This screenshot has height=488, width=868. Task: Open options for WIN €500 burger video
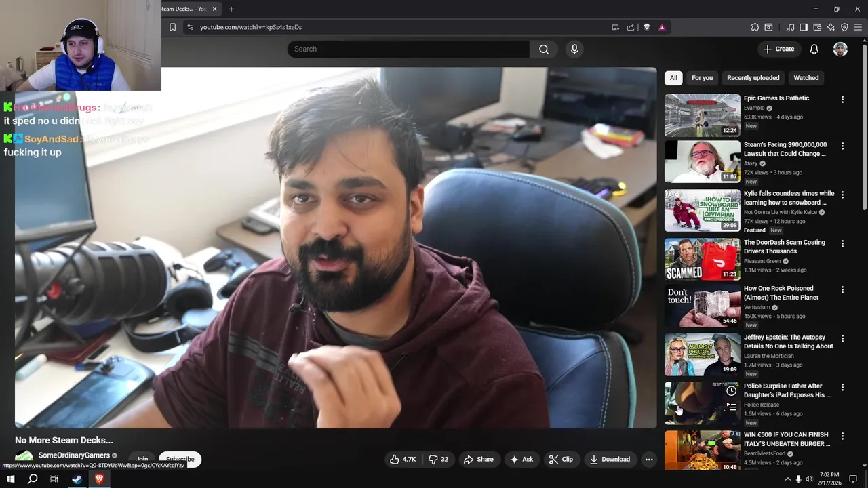pos(842,436)
